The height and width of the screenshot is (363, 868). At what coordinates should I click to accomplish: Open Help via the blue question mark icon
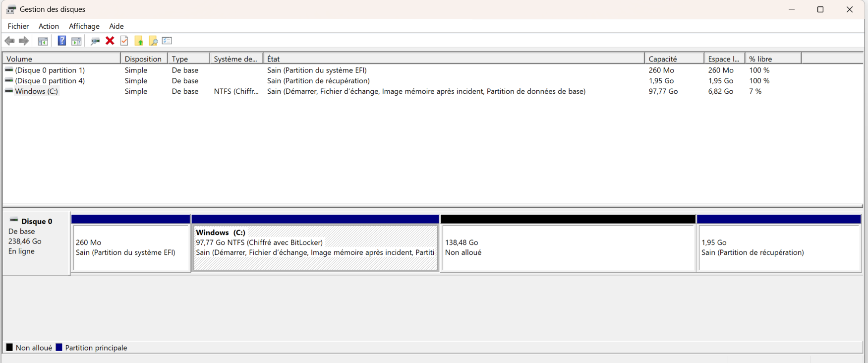[62, 41]
